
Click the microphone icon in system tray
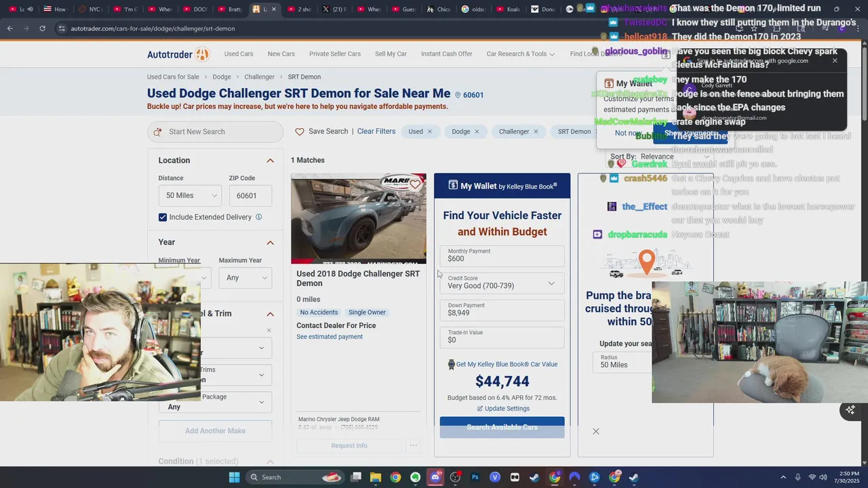(x=797, y=477)
